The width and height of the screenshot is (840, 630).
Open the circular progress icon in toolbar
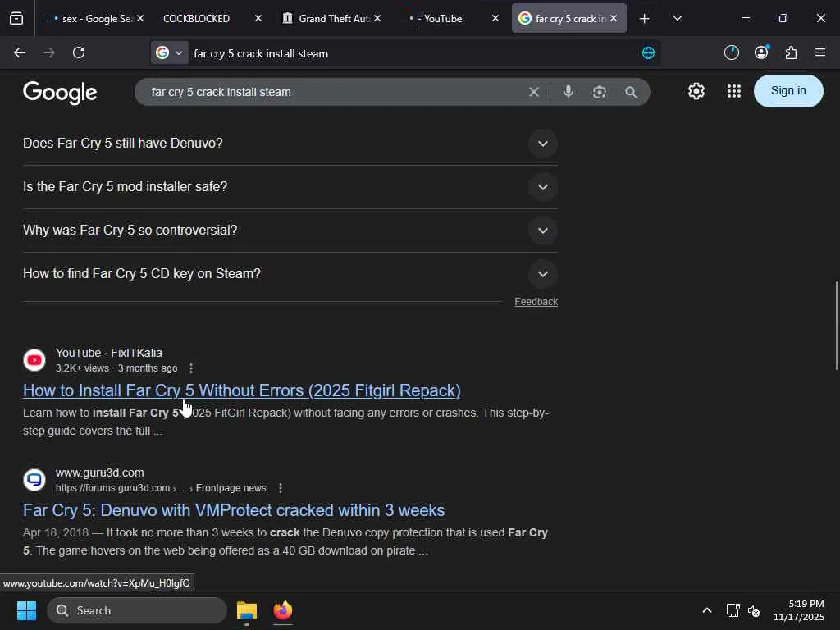click(x=731, y=52)
